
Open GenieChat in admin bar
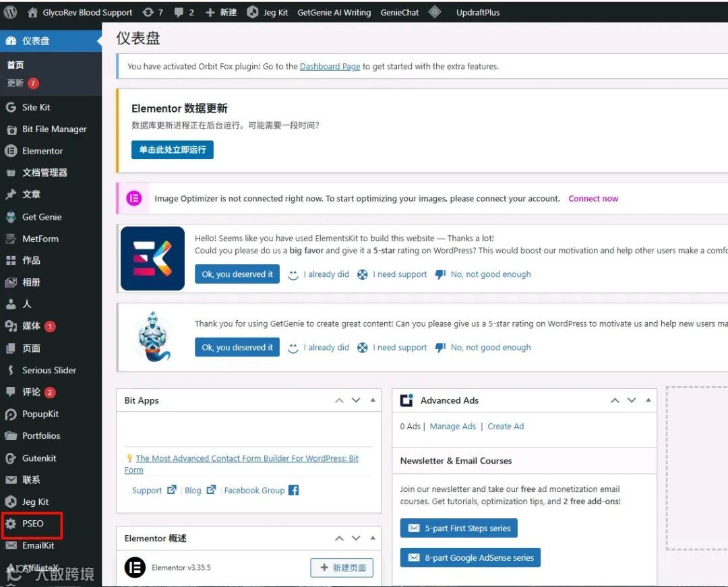click(x=400, y=13)
